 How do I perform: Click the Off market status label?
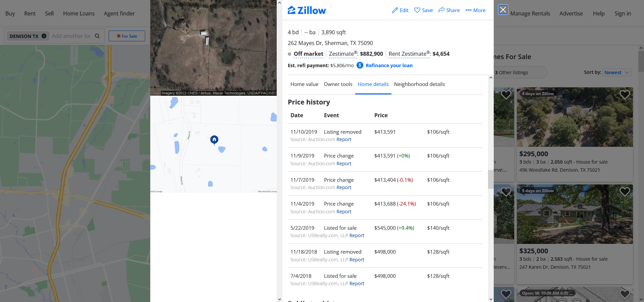[308, 54]
